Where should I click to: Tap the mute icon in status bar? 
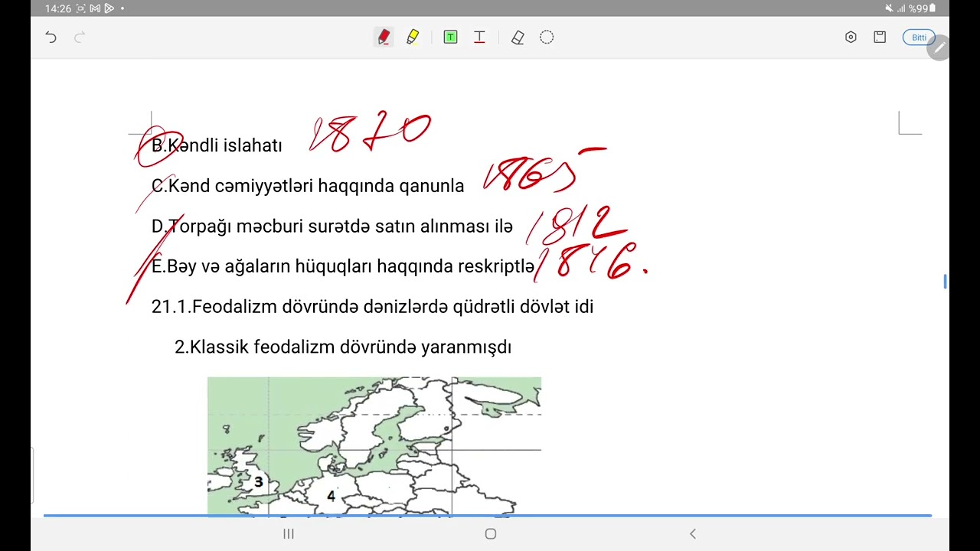point(889,8)
